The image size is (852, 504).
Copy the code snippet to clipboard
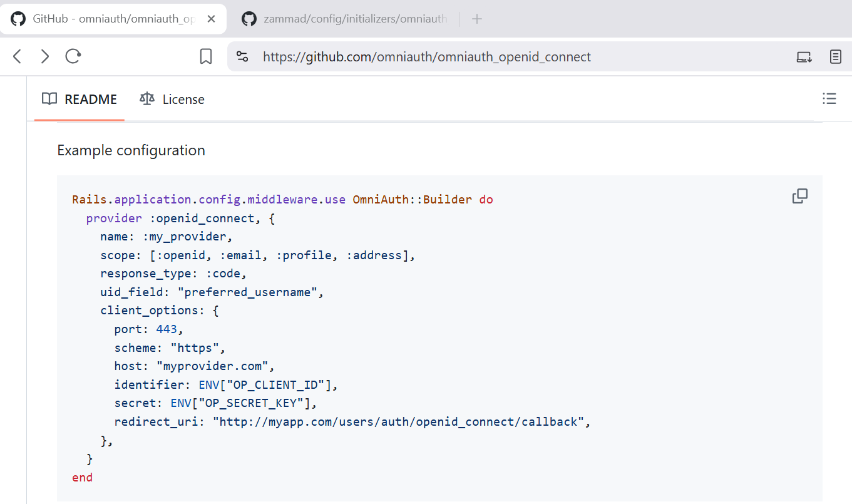click(800, 196)
